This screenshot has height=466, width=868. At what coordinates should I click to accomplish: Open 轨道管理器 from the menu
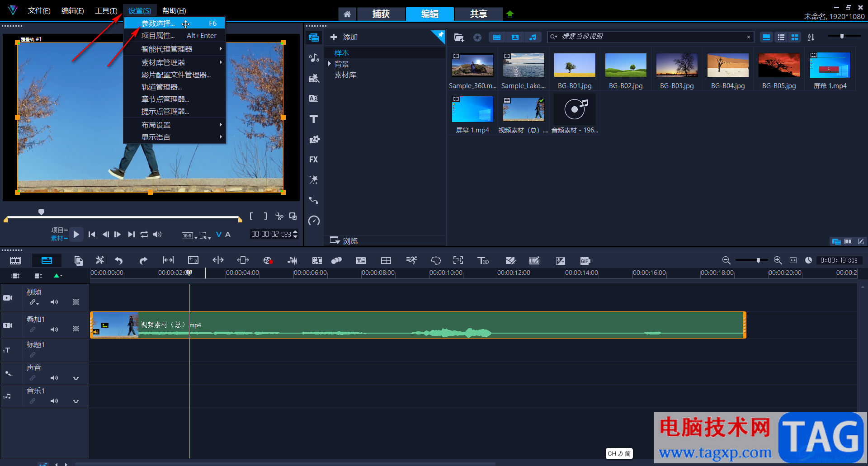pos(175,87)
